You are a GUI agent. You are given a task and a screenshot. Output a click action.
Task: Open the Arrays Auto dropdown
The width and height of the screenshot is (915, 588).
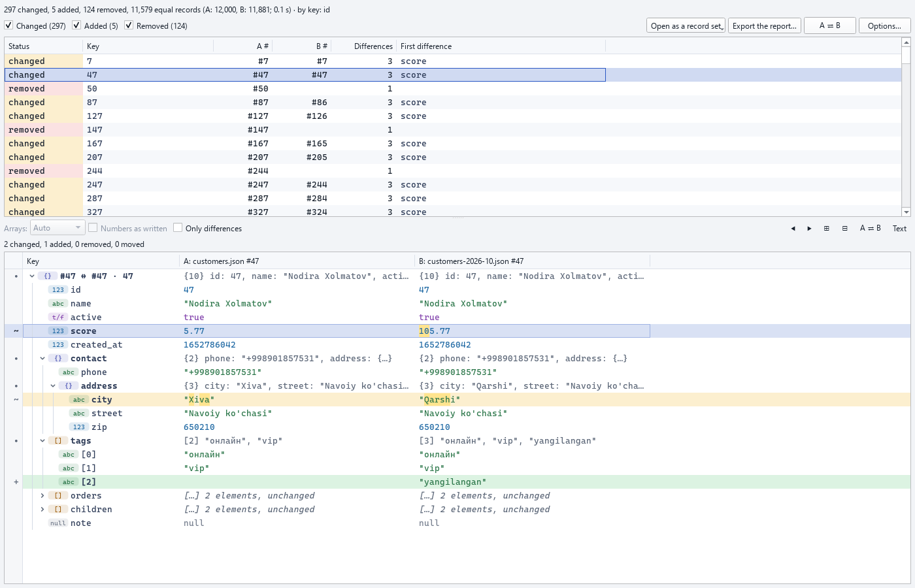(58, 228)
